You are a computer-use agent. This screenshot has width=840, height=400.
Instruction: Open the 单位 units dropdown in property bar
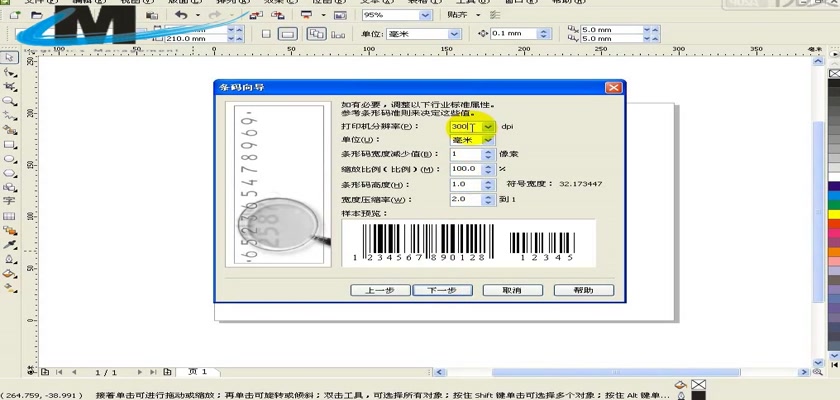pos(455,34)
